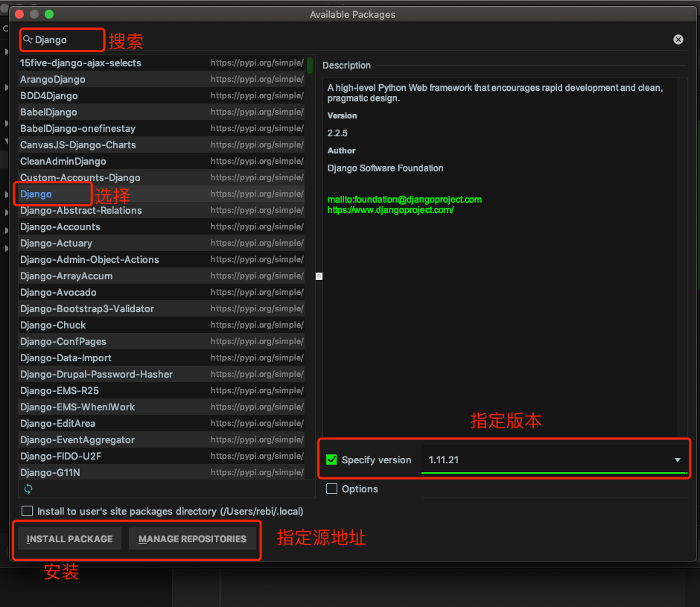Click version value 2.2.5 in description
This screenshot has height=607, width=700.
337,133
